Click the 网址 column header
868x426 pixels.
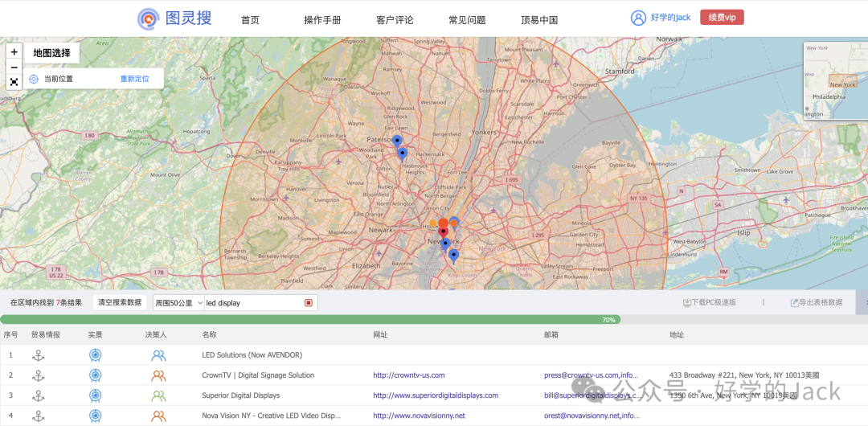pos(379,335)
